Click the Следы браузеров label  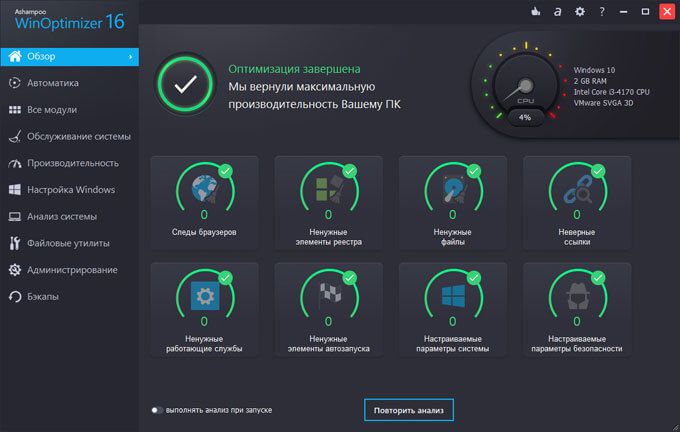(204, 232)
